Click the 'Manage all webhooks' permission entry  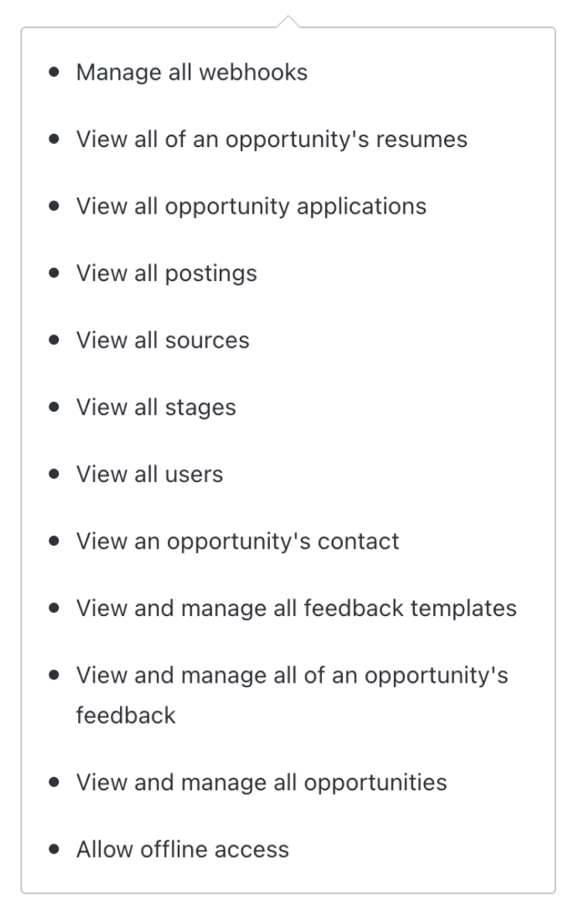(191, 73)
